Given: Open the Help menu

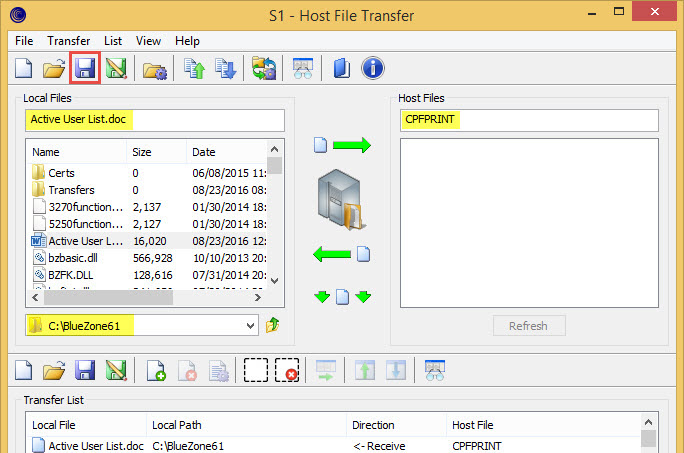Looking at the screenshot, I should [x=188, y=41].
